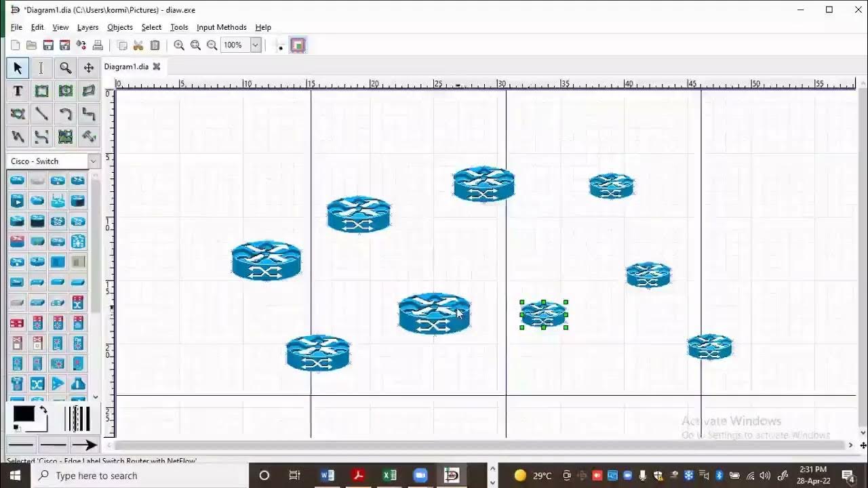
Task: Copy selection with toolbar icon
Action: [122, 45]
